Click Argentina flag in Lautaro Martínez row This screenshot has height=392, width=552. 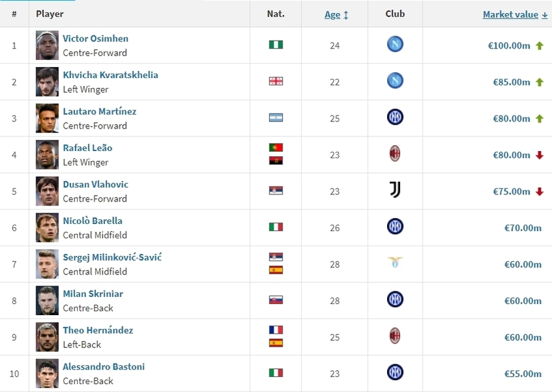pyautogui.click(x=276, y=118)
